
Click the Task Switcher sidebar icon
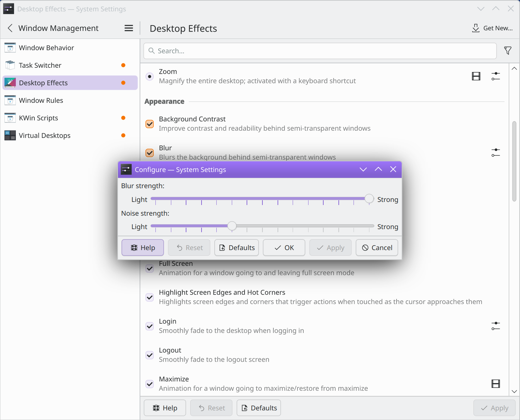pyautogui.click(x=10, y=65)
